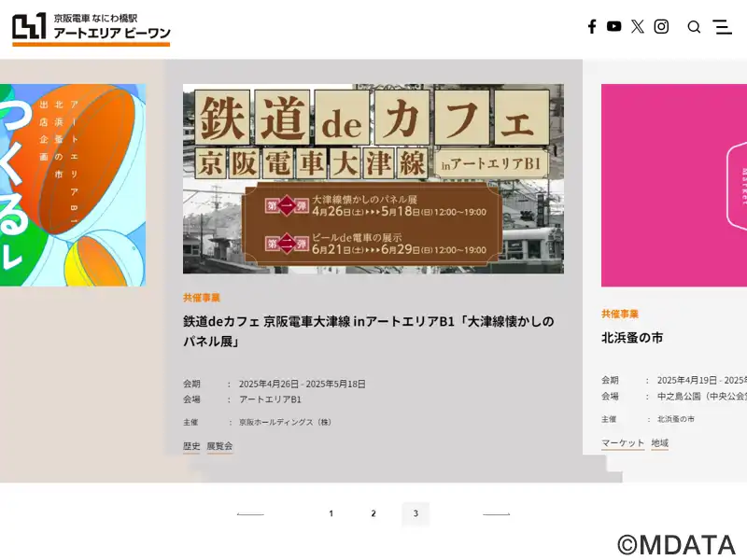Go to previous page arrow

pos(250,514)
